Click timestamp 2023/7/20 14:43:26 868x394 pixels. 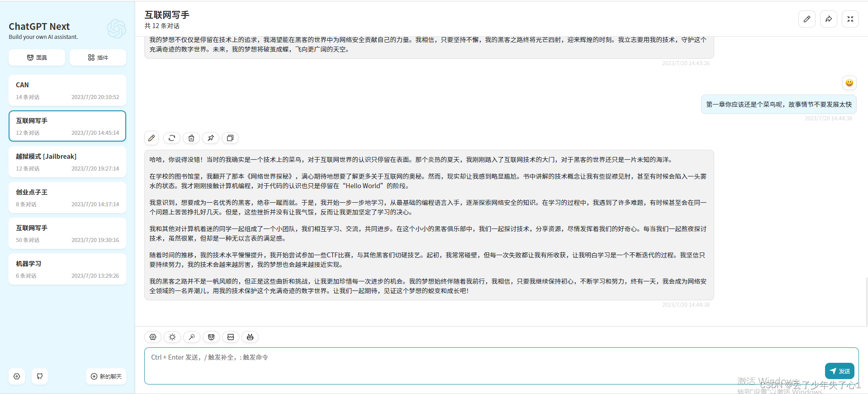[686, 63]
